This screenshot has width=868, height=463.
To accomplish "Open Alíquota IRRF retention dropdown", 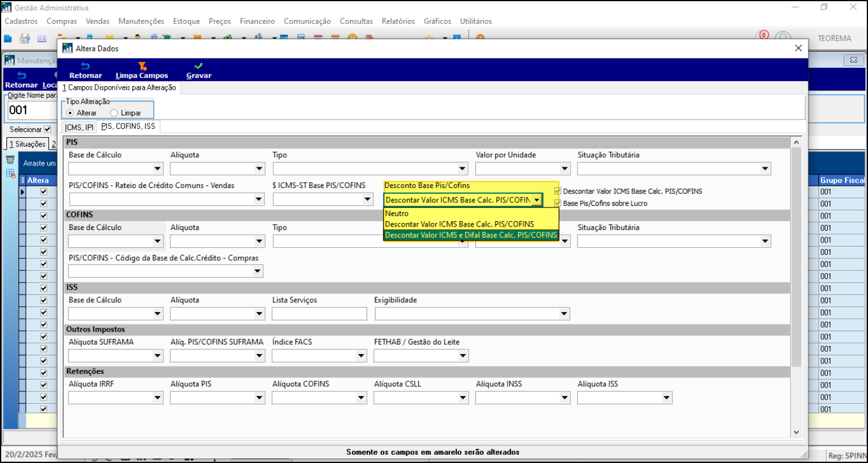I will tap(157, 398).
